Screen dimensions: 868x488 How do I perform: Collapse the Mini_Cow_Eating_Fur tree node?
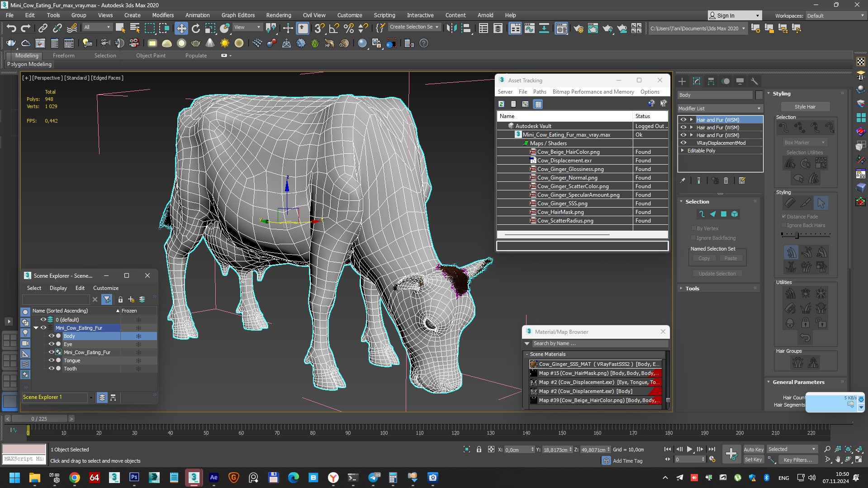point(36,328)
